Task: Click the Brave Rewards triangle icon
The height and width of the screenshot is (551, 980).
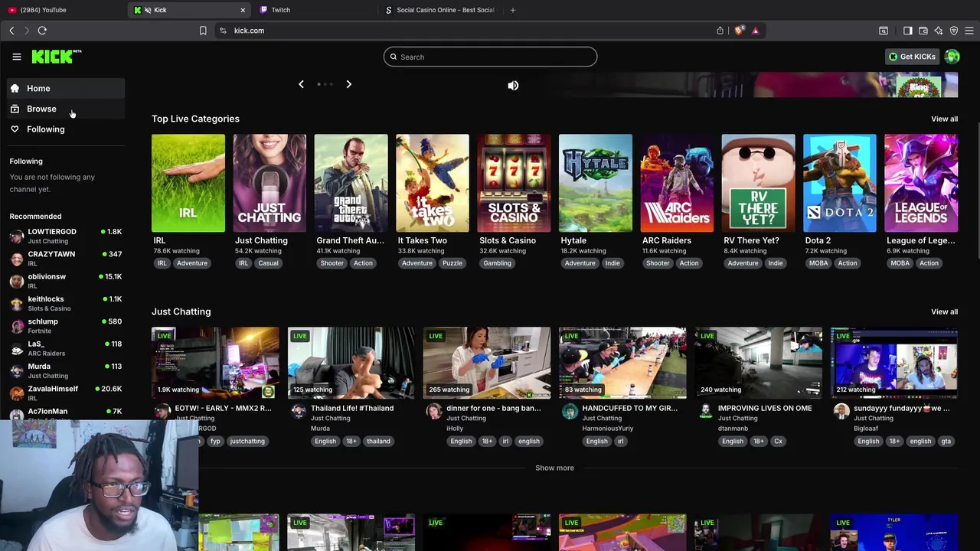Action: tap(756, 31)
